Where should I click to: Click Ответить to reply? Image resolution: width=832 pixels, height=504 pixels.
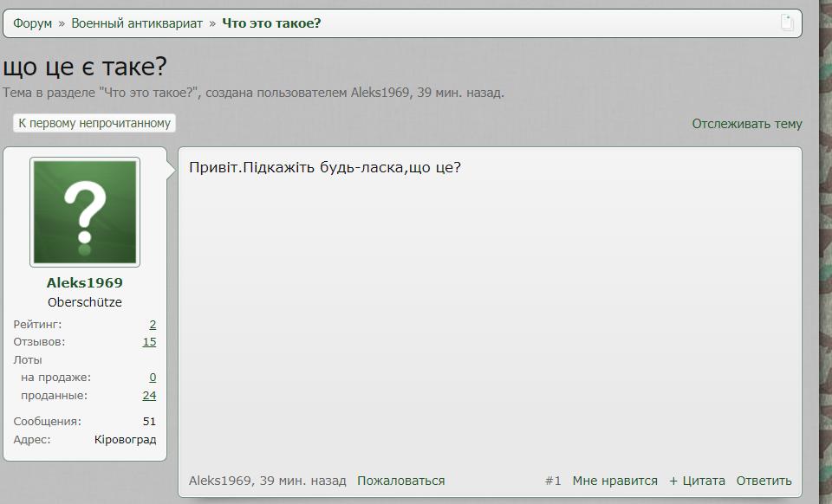pyautogui.click(x=764, y=481)
